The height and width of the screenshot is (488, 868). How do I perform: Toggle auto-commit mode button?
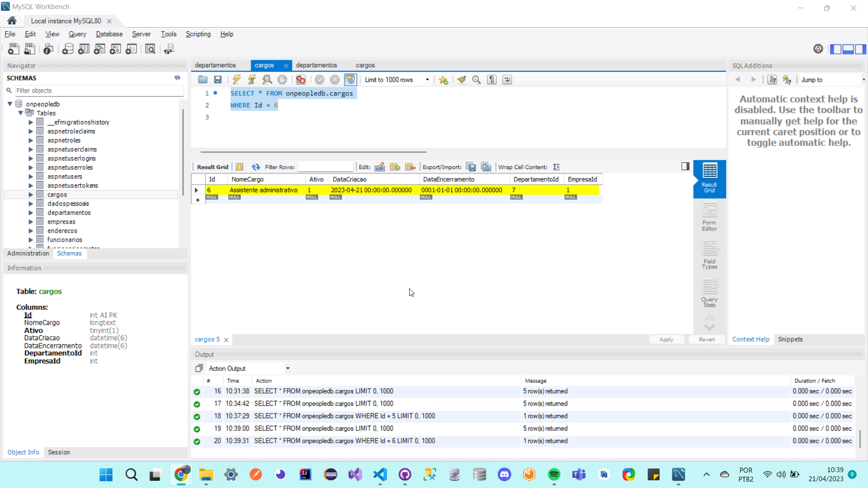click(x=350, y=80)
